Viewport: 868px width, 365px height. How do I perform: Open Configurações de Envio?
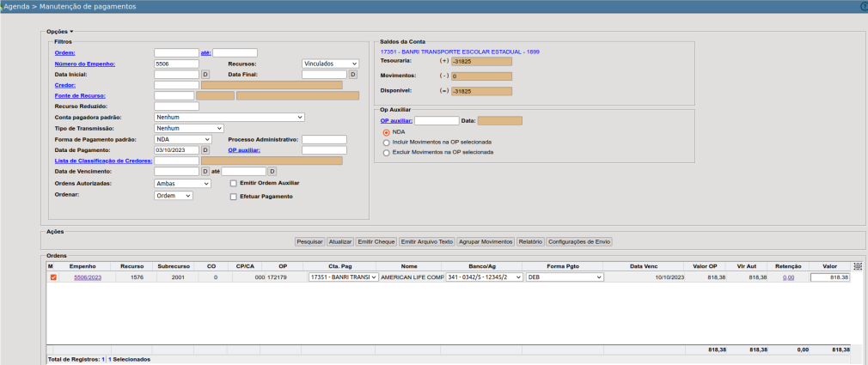(x=578, y=242)
